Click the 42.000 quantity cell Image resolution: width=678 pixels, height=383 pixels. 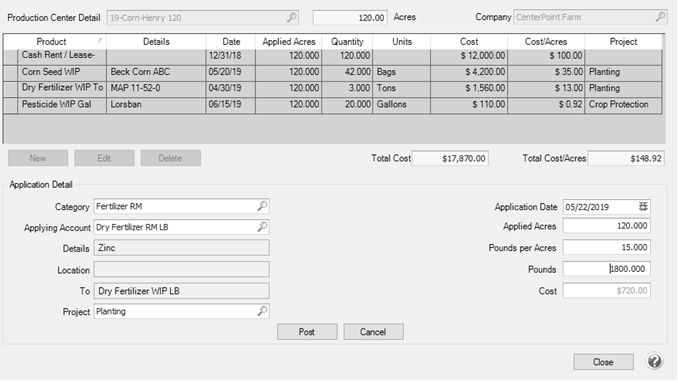pyautogui.click(x=347, y=72)
